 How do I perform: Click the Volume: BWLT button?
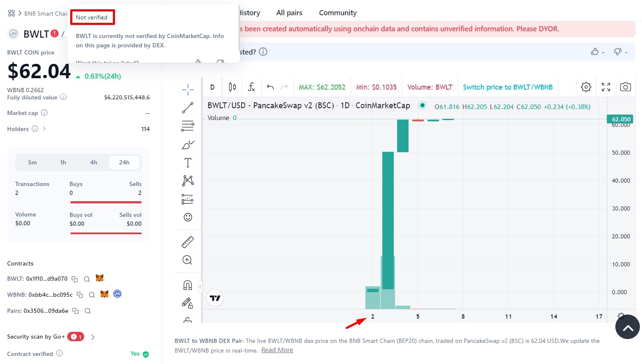pyautogui.click(x=430, y=87)
